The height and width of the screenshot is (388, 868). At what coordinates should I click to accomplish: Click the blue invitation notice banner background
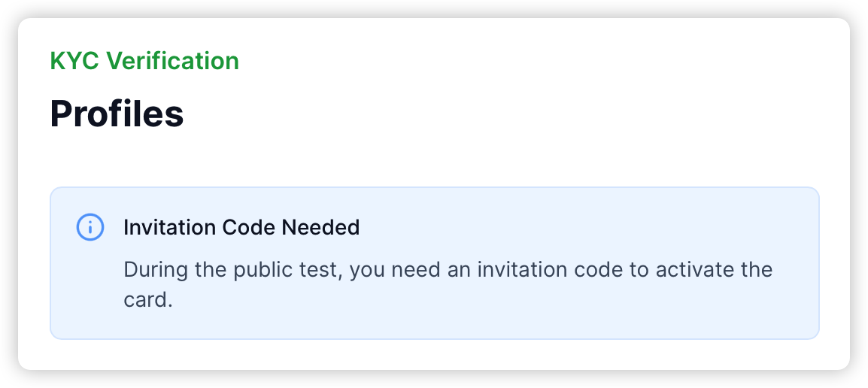435,263
